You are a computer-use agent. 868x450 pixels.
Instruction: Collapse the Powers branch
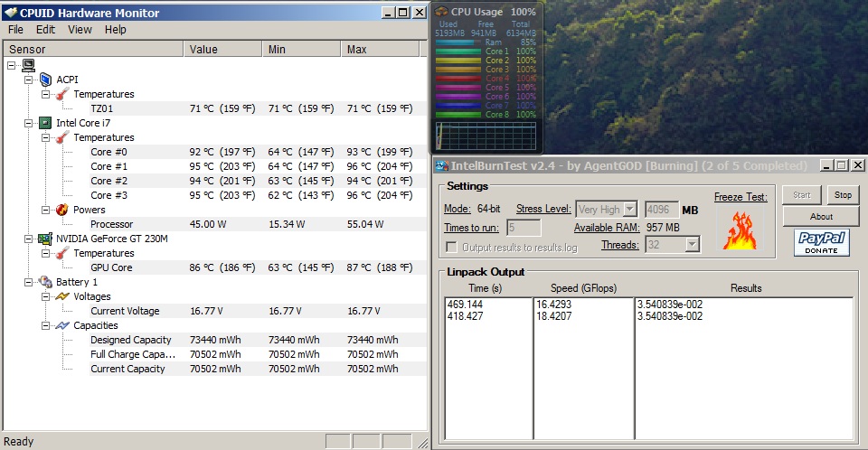(x=45, y=210)
